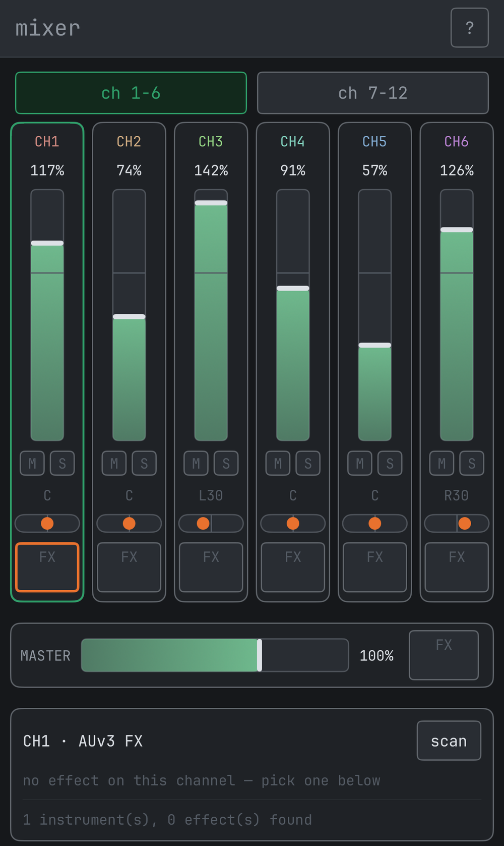Select the CH4 channel label
Viewport: 504px width, 846px height.
293,141
